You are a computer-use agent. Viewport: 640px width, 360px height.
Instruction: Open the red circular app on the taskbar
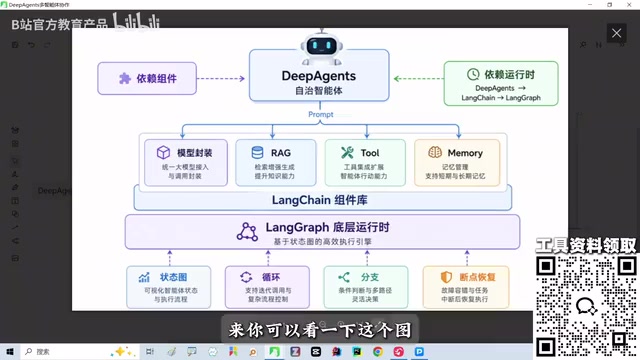(x=398, y=351)
